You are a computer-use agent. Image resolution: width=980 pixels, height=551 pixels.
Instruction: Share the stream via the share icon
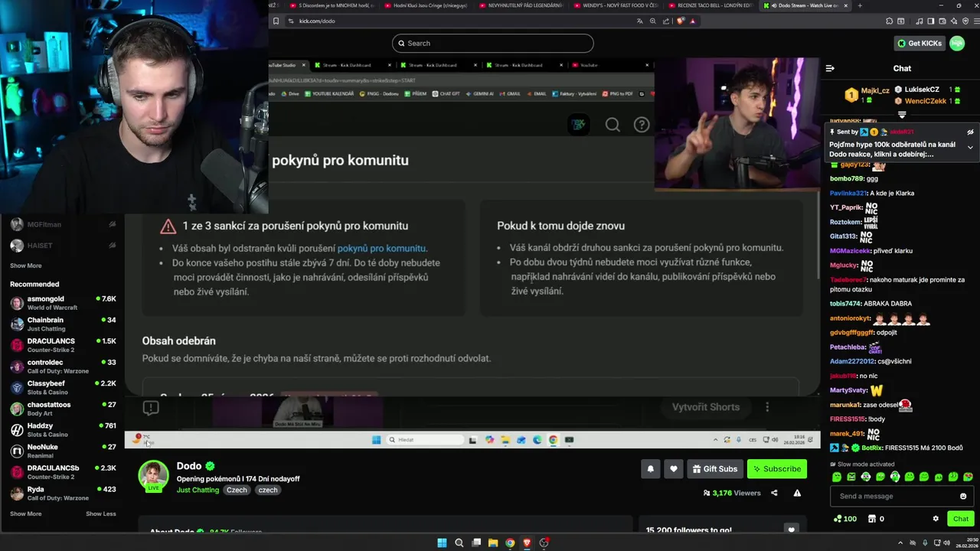(x=774, y=493)
